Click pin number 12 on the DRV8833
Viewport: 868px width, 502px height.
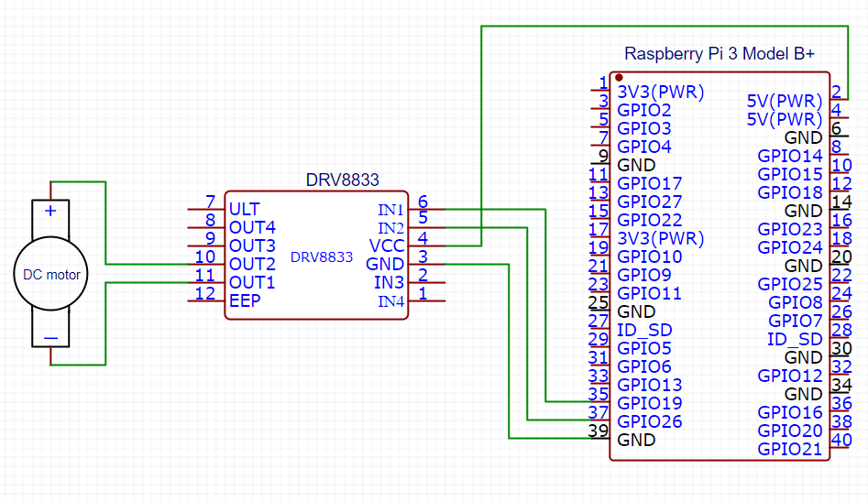point(204,293)
